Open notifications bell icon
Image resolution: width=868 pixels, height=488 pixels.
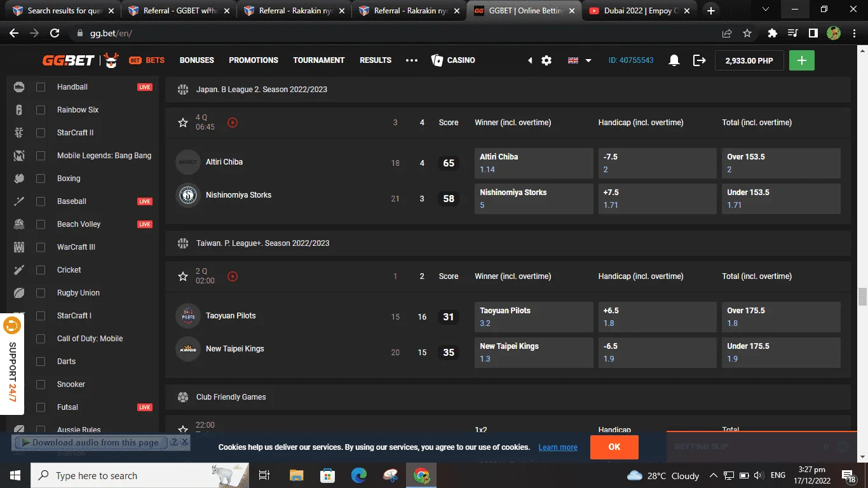tap(674, 60)
